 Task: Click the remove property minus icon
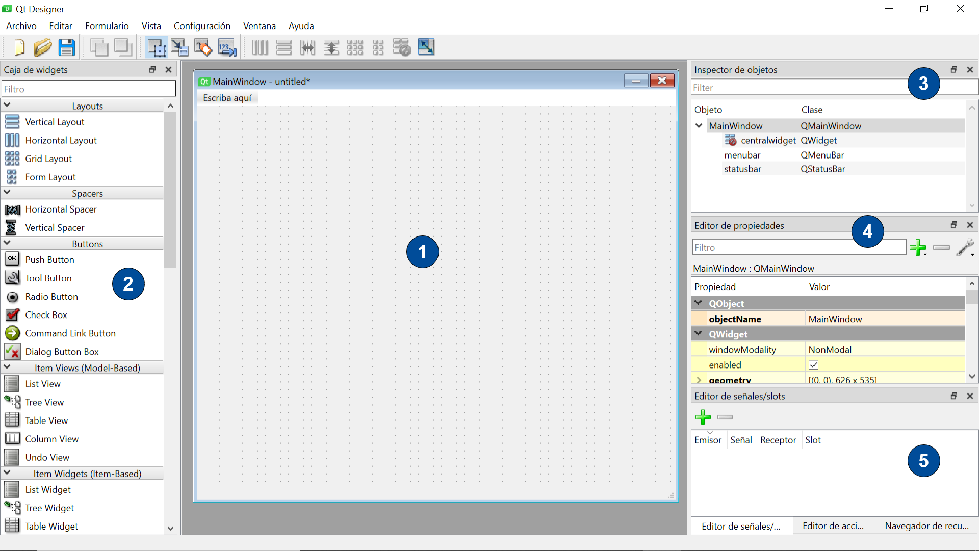(941, 248)
